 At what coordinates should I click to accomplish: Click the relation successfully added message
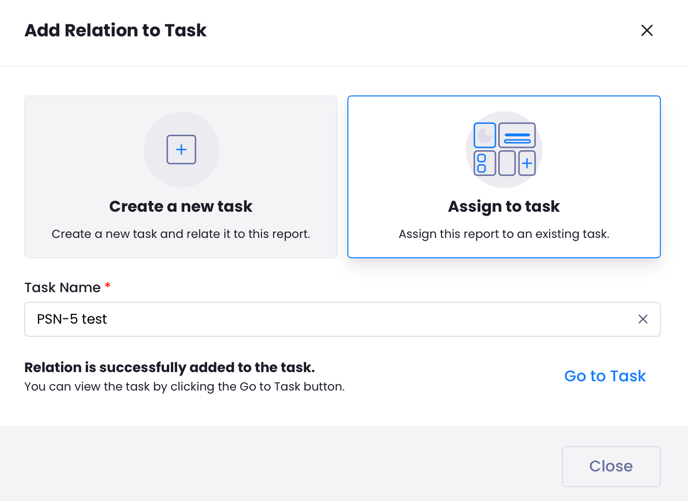[x=169, y=367]
